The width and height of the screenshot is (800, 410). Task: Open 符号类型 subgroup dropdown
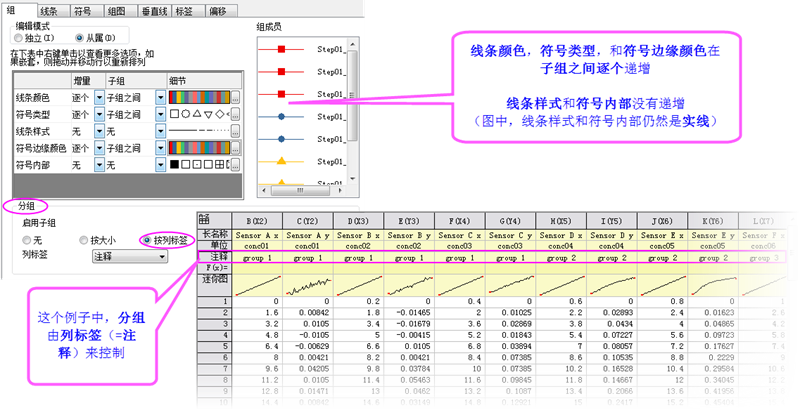[x=160, y=114]
